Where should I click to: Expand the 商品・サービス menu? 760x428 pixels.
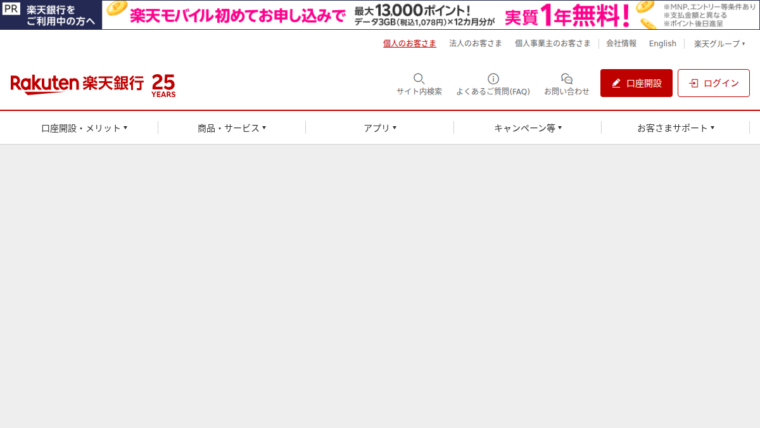tap(232, 128)
